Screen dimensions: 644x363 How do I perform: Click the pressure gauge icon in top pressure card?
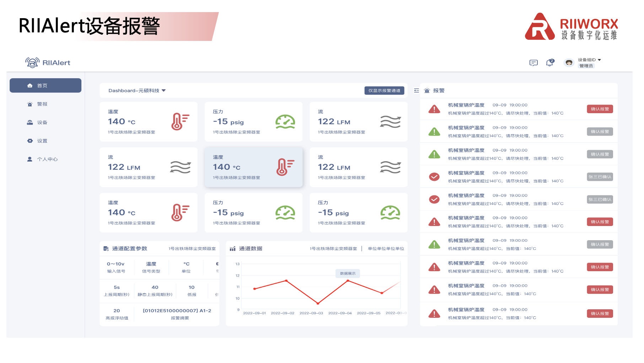pyautogui.click(x=285, y=122)
